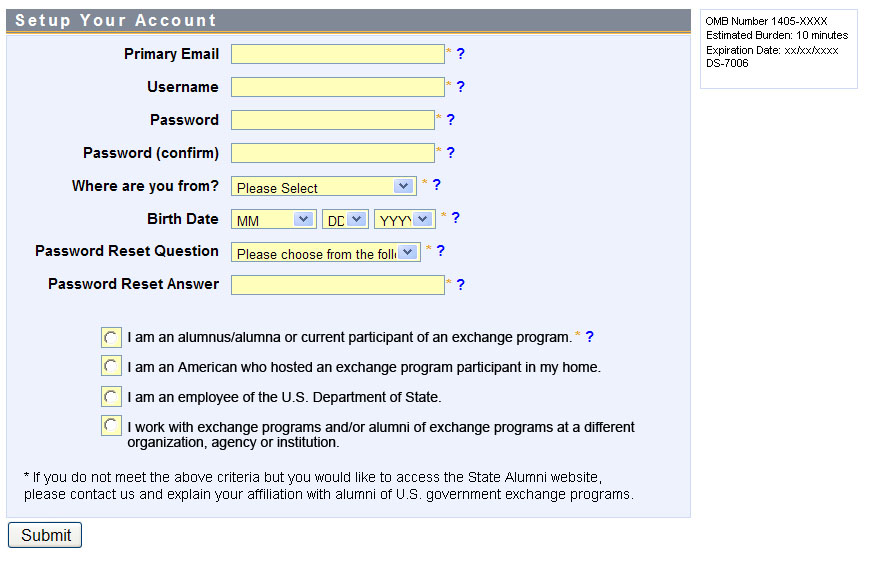Show help for Where are you from
This screenshot has height=562, width=875.
[436, 185]
